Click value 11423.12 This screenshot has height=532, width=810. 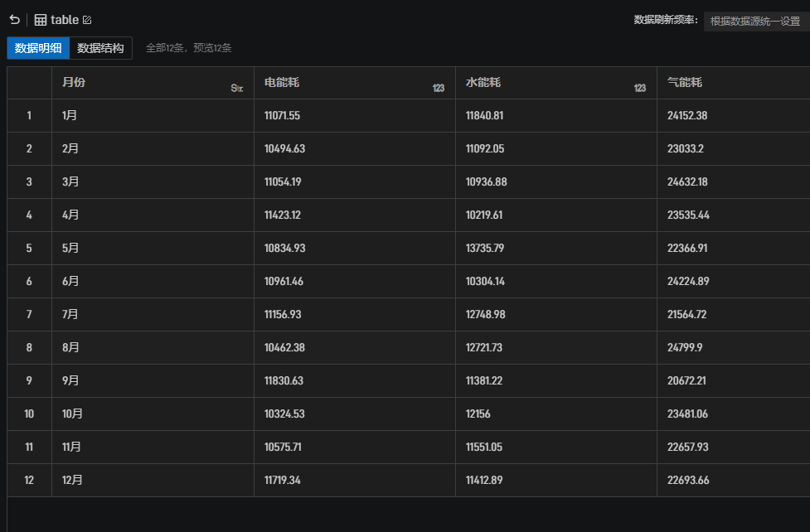pos(283,215)
